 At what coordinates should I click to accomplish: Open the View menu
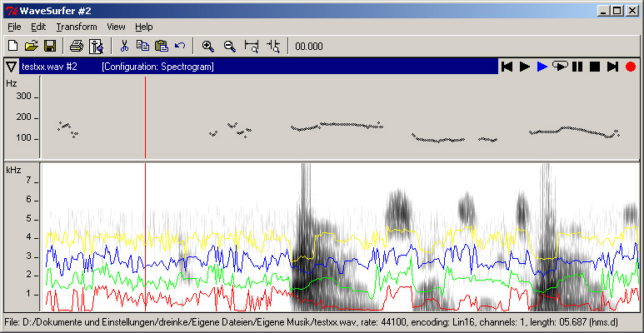[x=116, y=27]
